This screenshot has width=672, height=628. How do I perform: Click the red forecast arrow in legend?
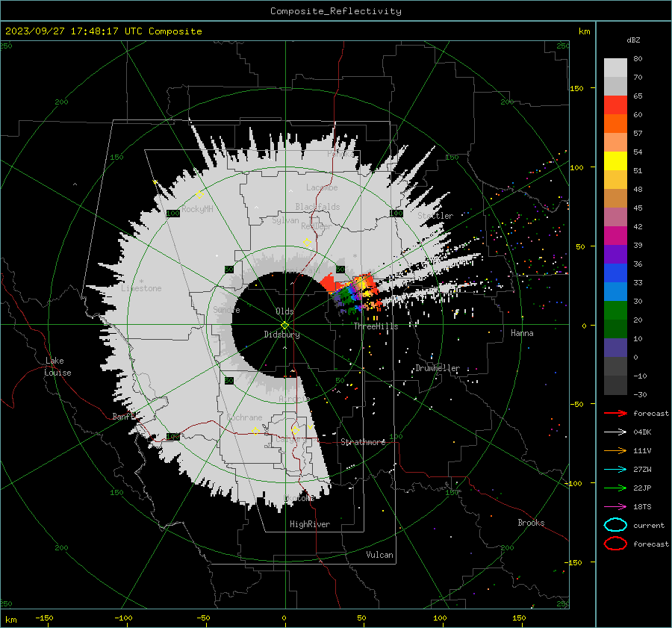615,413
